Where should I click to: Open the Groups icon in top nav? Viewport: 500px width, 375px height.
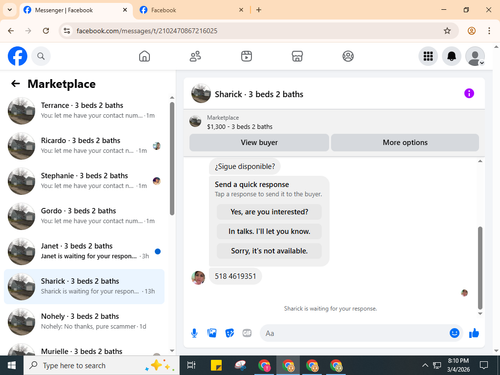348,56
